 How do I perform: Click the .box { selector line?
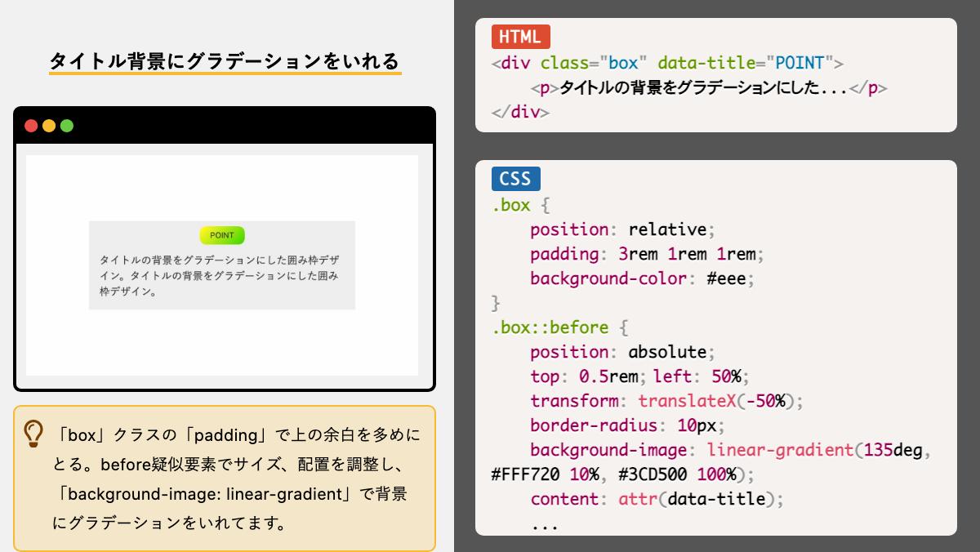pyautogui.click(x=520, y=205)
